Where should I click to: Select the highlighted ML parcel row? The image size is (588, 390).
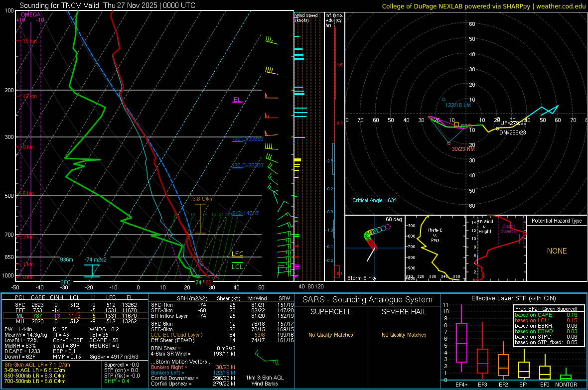tap(75, 316)
